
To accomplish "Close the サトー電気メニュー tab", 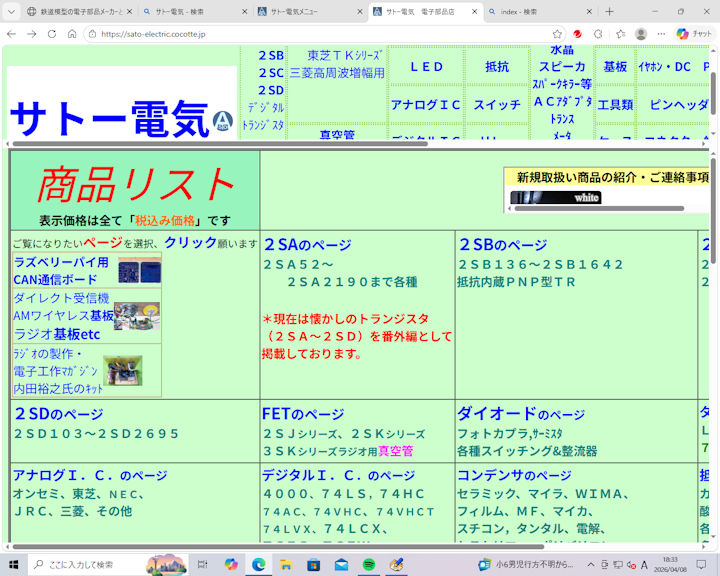I will point(360,11).
